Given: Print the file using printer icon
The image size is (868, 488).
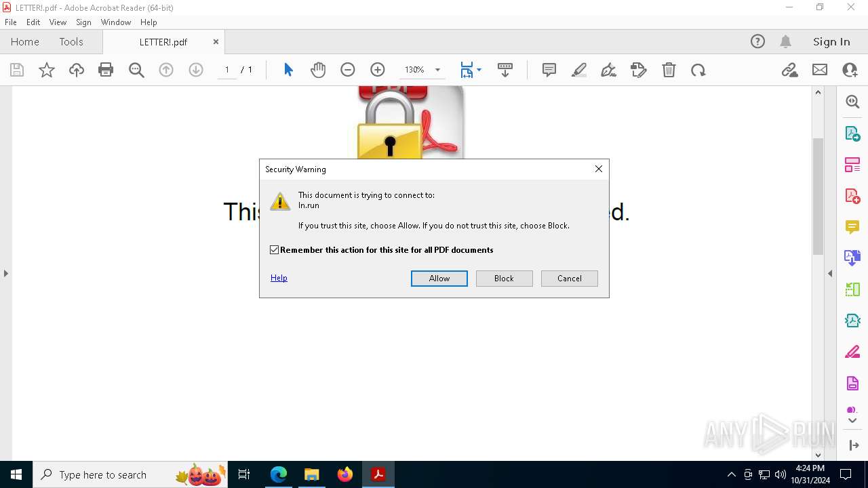Looking at the screenshot, I should (x=106, y=70).
